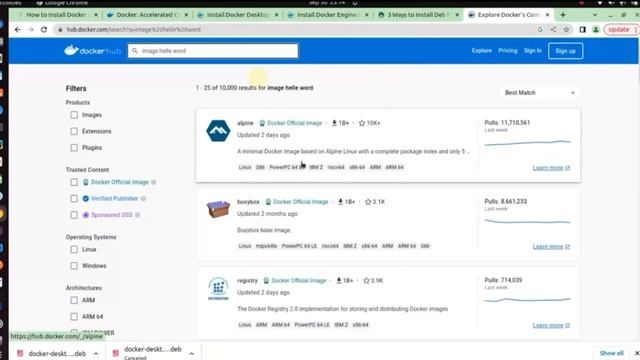Click the browser forward arrow

pyautogui.click(x=31, y=29)
